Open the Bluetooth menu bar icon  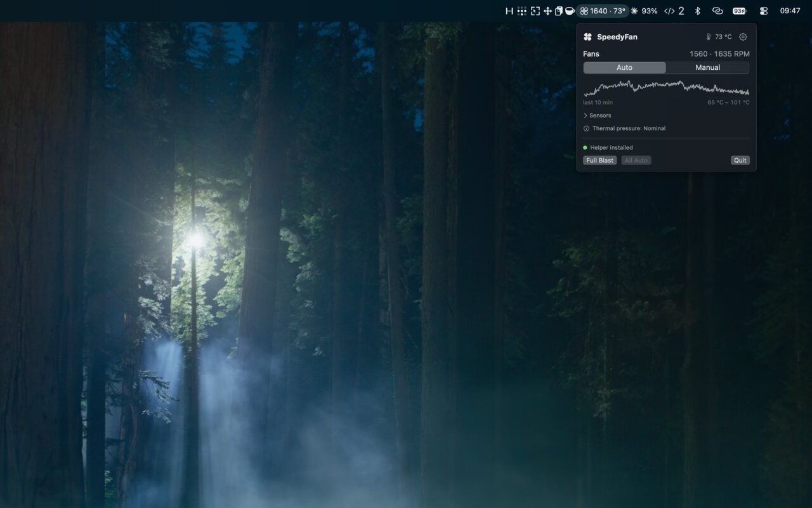pos(697,11)
